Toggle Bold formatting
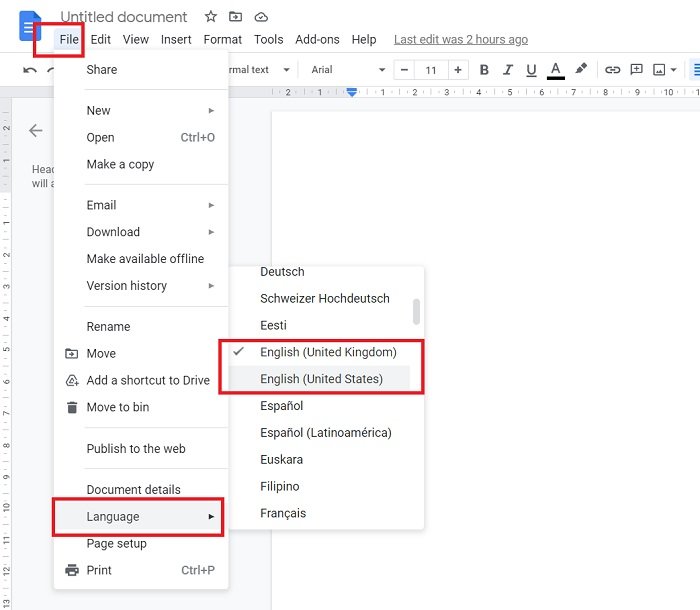Viewport: 700px width, 610px height. (484, 70)
